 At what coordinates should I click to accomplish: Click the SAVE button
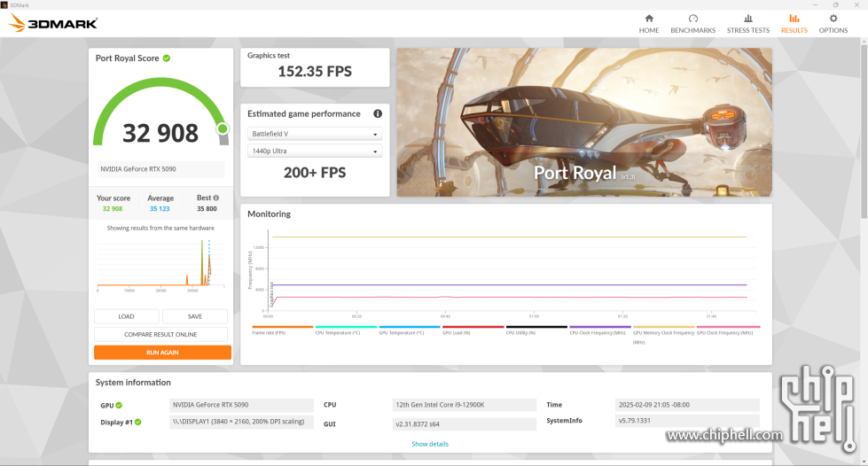click(x=195, y=316)
